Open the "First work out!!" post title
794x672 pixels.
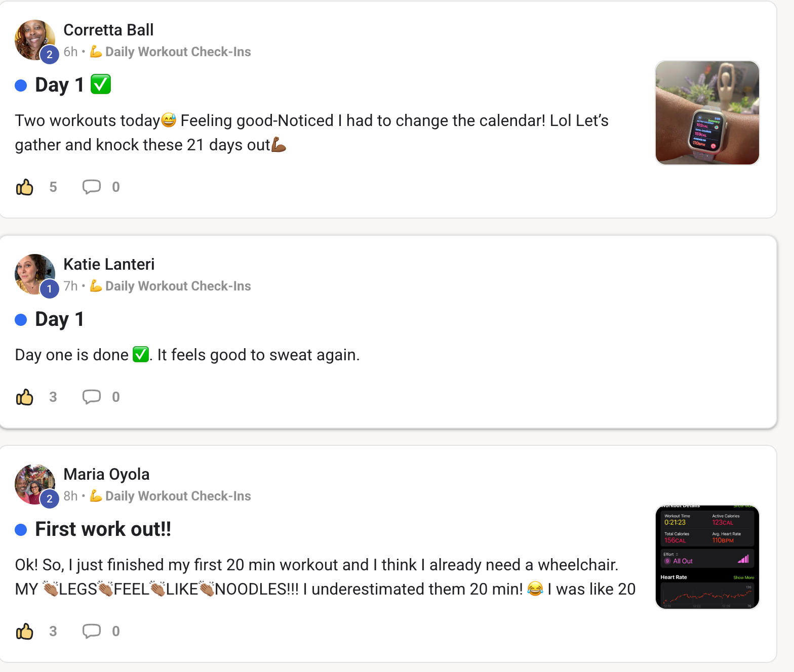tap(103, 529)
